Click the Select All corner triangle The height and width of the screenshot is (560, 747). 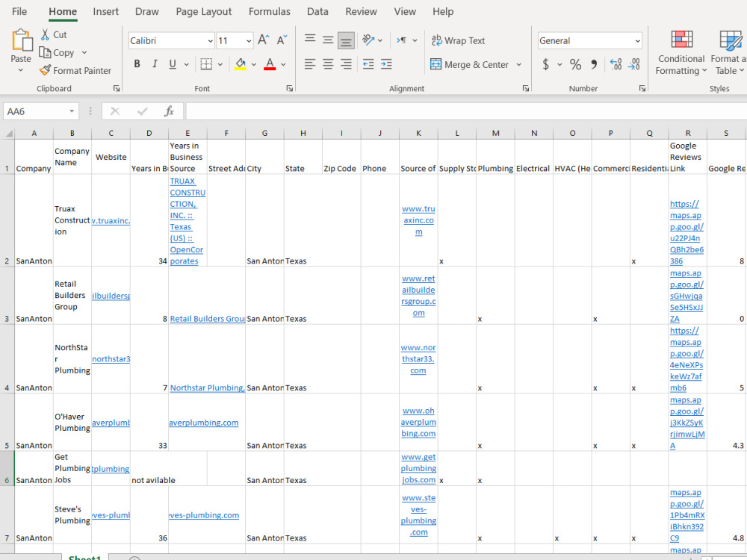(8, 134)
